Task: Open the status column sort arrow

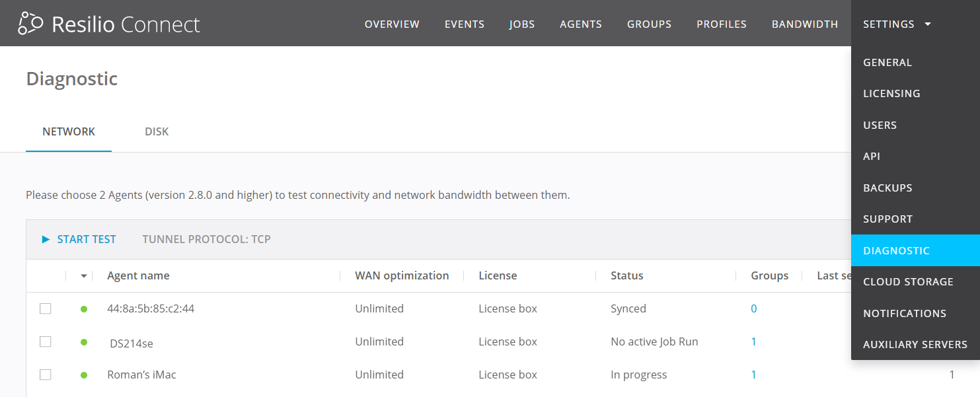Action: (83, 276)
